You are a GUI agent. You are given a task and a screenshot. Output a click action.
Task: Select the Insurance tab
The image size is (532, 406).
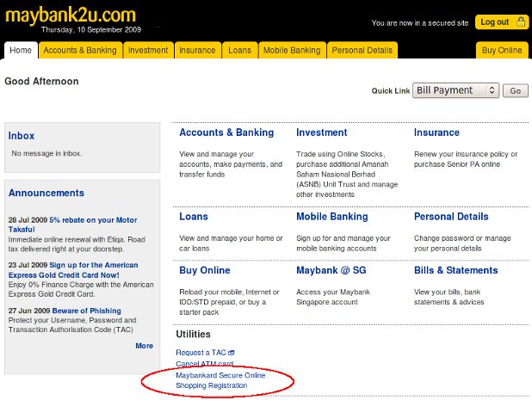point(197,50)
